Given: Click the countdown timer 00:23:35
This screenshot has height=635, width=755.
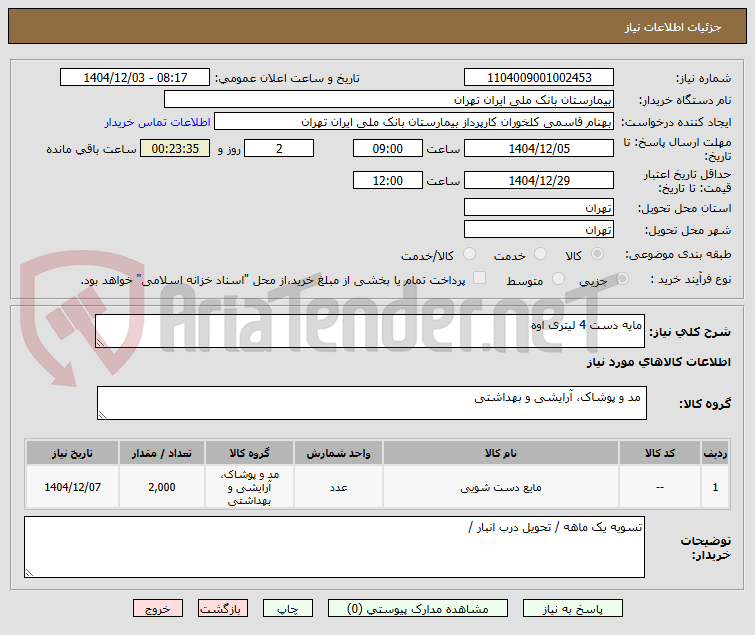Looking at the screenshot, I should pyautogui.click(x=175, y=148).
